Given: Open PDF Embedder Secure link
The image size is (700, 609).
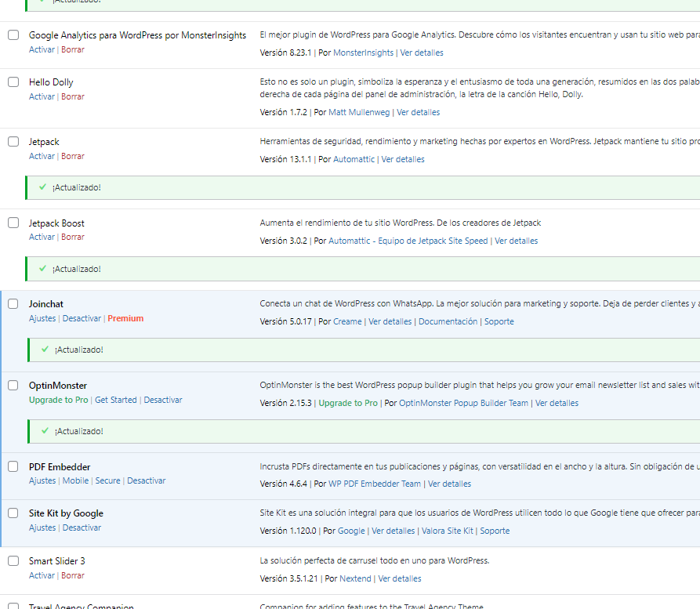Looking at the screenshot, I should (x=107, y=480).
